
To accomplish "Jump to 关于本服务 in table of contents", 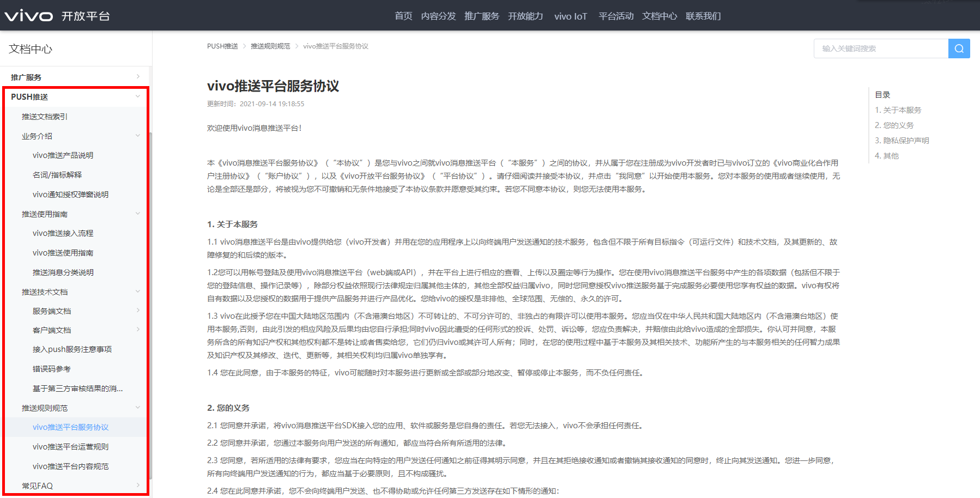I will click(x=898, y=110).
